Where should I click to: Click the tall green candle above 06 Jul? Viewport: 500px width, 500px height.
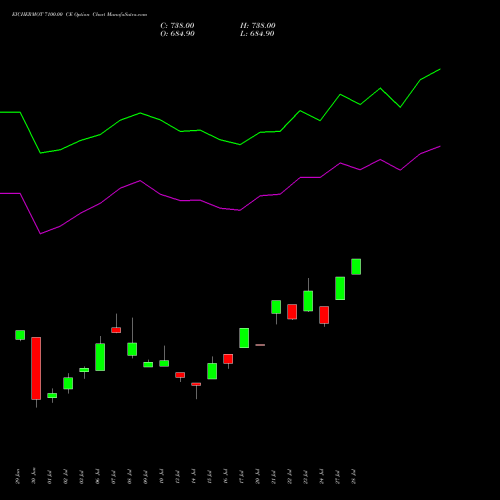[x=100, y=357]
